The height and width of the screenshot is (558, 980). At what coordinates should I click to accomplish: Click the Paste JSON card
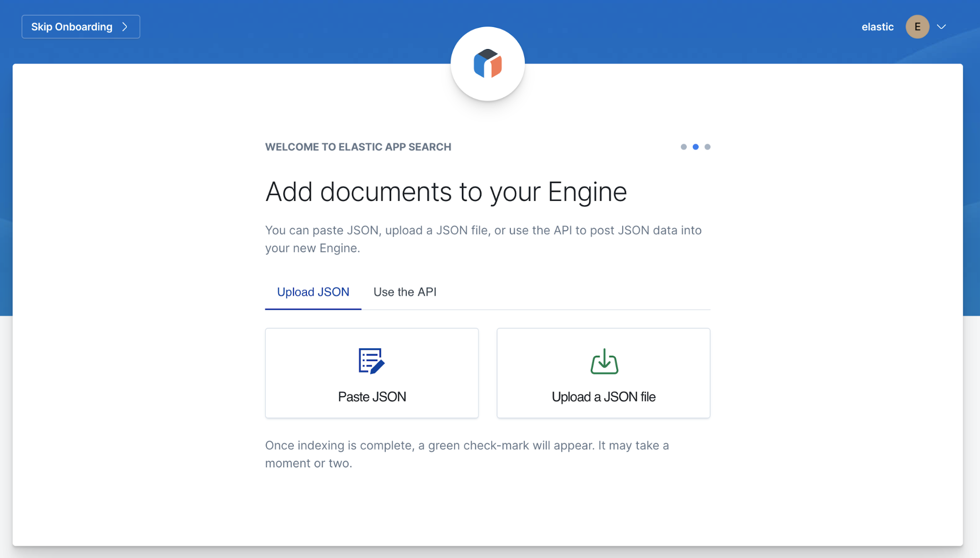(x=371, y=373)
